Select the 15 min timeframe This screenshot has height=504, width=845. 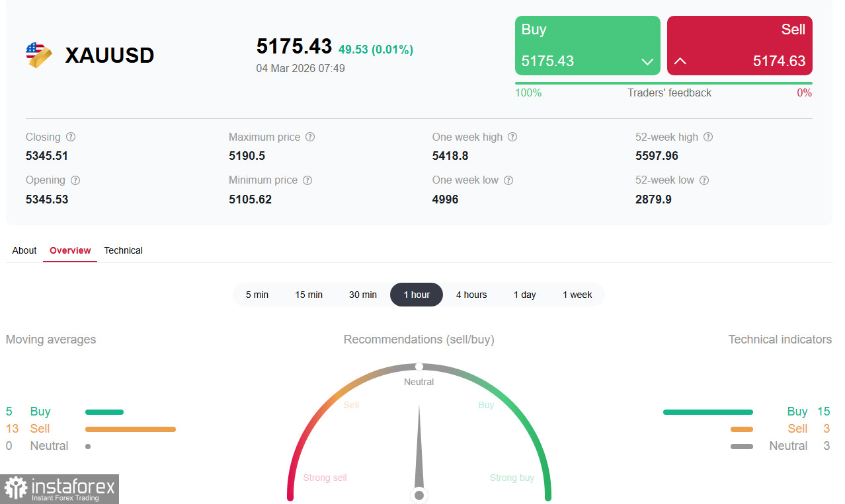point(309,295)
